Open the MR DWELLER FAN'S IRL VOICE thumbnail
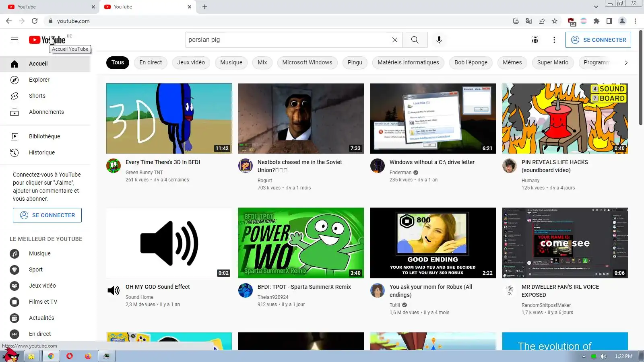The height and width of the screenshot is (362, 644). point(565,243)
